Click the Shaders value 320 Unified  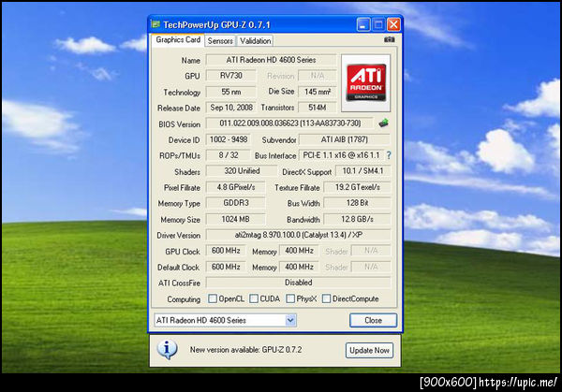click(x=242, y=171)
